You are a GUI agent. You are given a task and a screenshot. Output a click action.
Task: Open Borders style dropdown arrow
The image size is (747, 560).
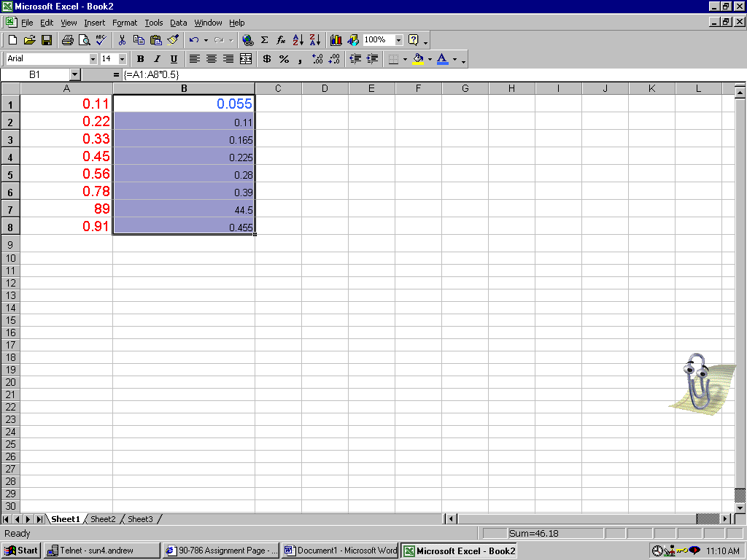pyautogui.click(x=405, y=60)
